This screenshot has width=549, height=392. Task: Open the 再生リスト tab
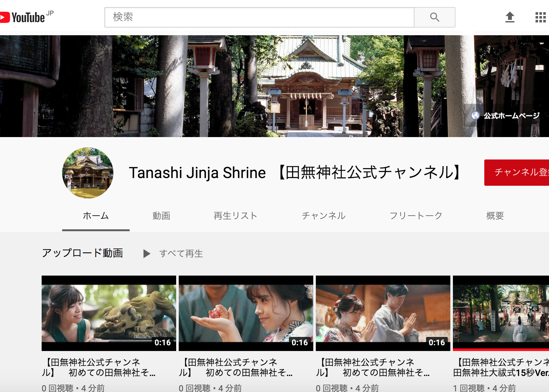click(x=235, y=216)
